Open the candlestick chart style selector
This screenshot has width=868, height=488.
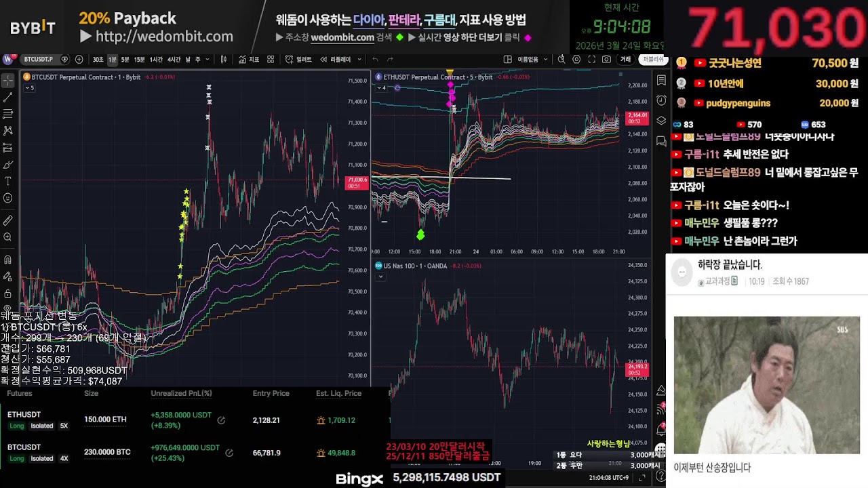click(224, 59)
